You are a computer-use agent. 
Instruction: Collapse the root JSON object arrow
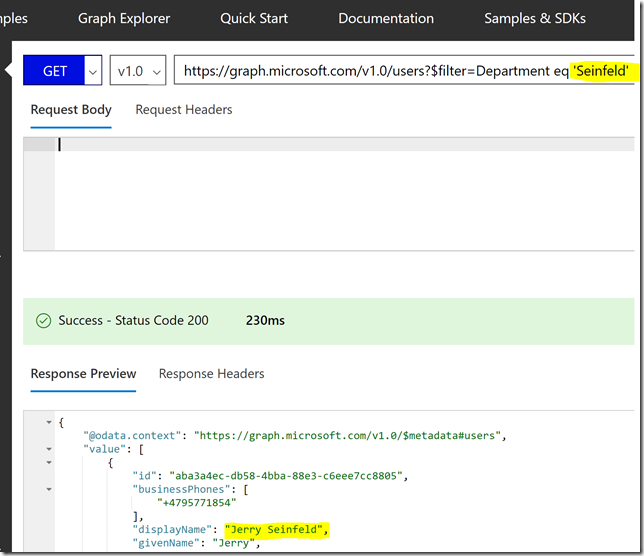pyautogui.click(x=49, y=422)
